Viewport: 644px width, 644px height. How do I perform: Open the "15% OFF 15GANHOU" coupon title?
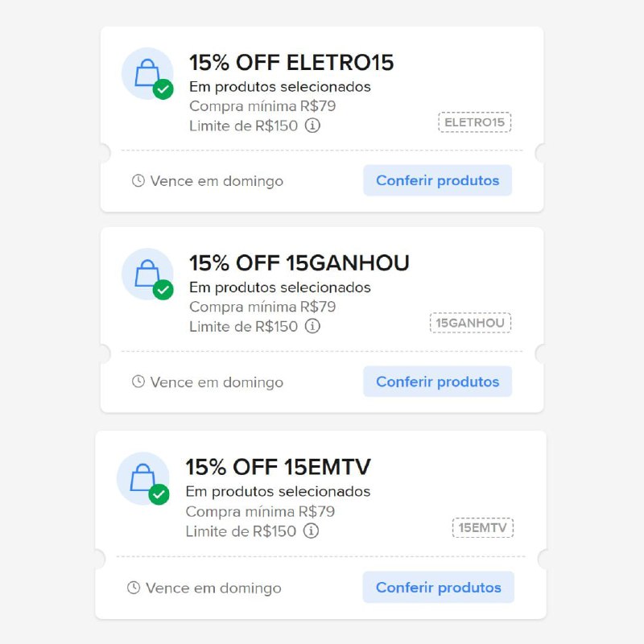[299, 263]
